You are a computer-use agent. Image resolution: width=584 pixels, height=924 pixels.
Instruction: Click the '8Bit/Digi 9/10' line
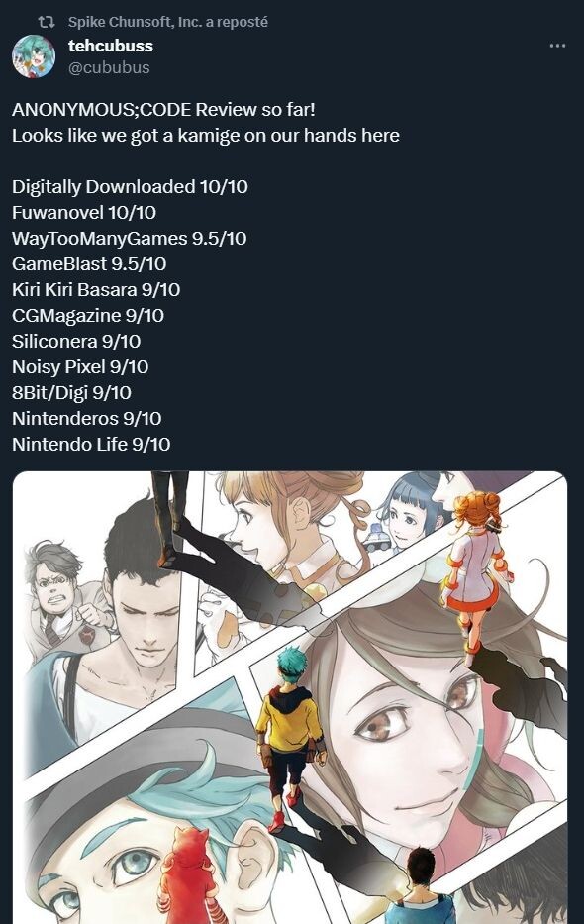coord(72,392)
